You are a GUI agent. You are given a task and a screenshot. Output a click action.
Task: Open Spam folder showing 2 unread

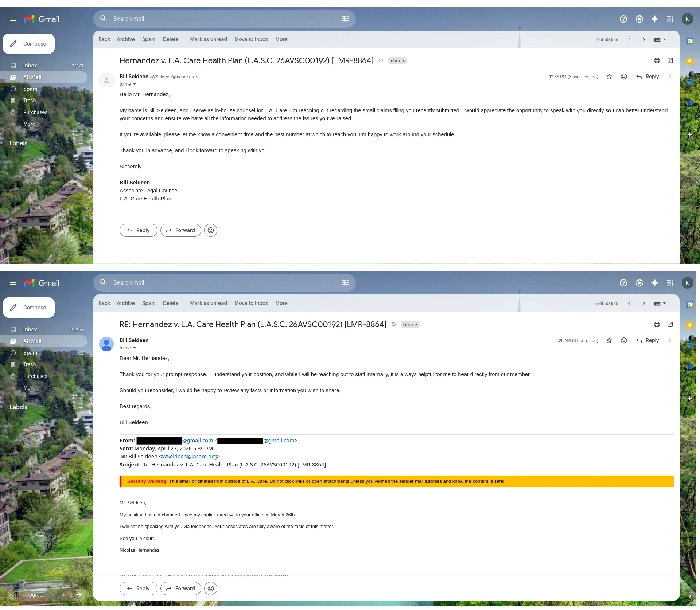pyautogui.click(x=30, y=353)
